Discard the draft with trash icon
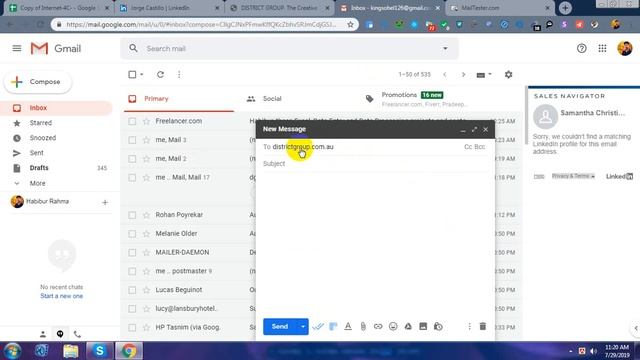 point(483,327)
